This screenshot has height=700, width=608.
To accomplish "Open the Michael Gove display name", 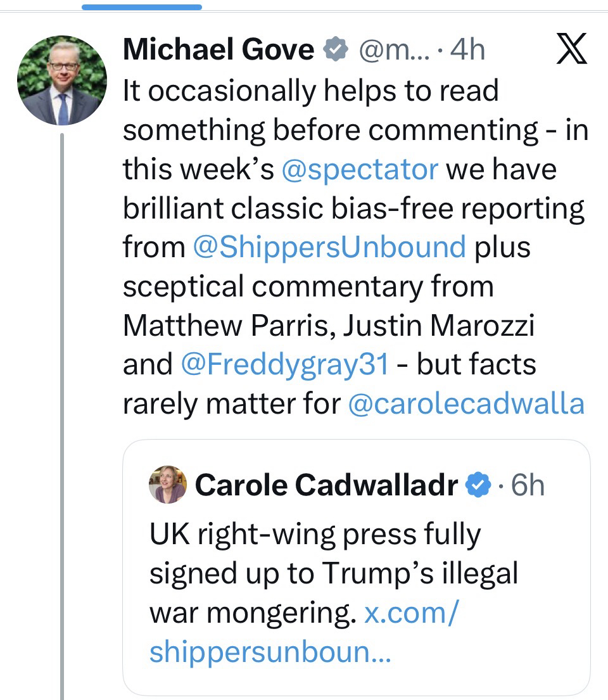I will tap(218, 50).
